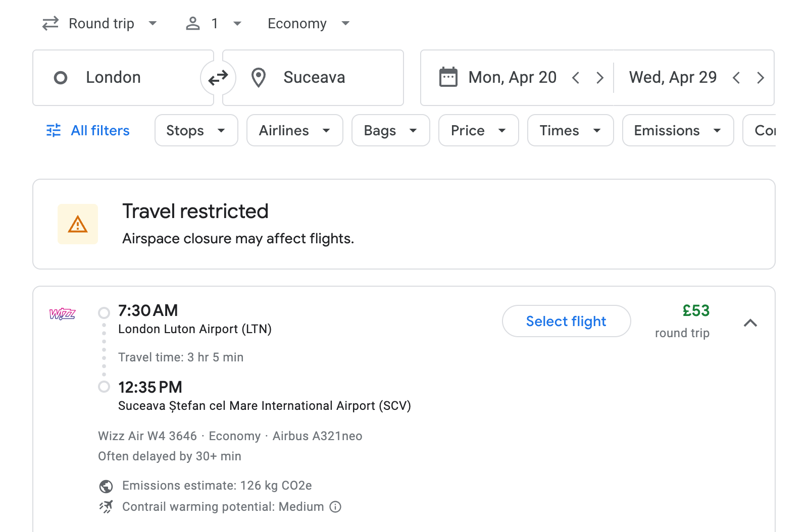808x532 pixels.
Task: Open the Times filter dropdown
Action: coord(570,130)
